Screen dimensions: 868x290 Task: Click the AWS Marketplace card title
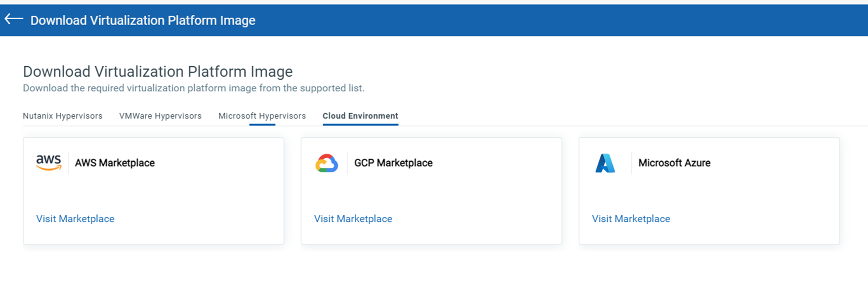pos(115,163)
